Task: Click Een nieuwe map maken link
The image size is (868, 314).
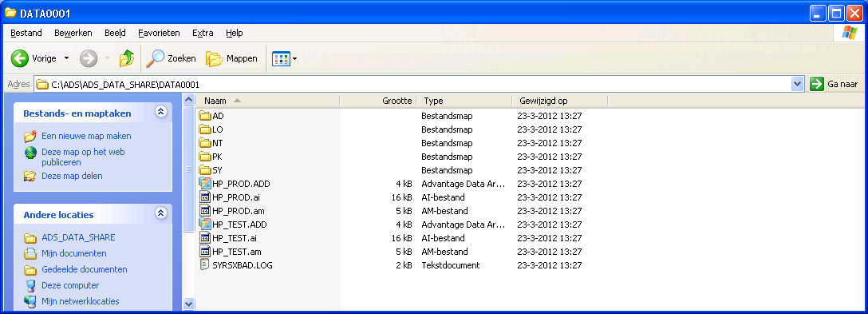Action: [x=86, y=136]
